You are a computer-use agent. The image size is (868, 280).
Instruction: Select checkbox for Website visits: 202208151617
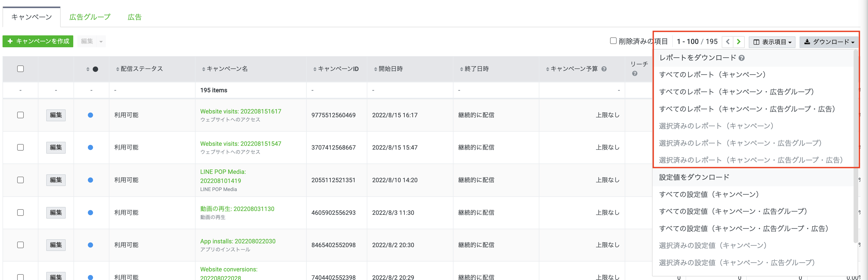(x=20, y=115)
